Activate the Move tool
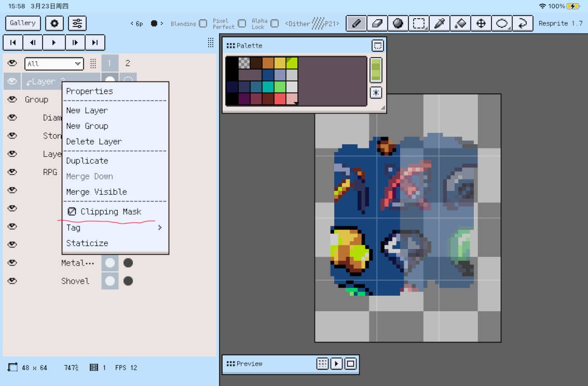This screenshot has height=386, width=588. [x=481, y=23]
